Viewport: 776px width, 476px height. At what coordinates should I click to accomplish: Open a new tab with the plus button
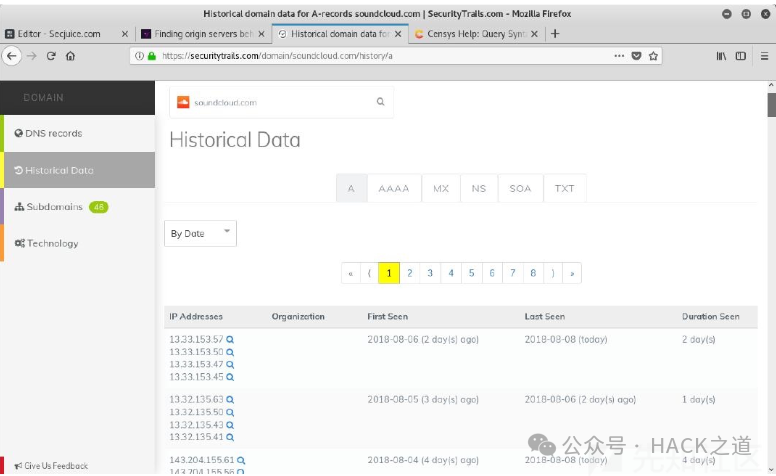[x=555, y=34]
